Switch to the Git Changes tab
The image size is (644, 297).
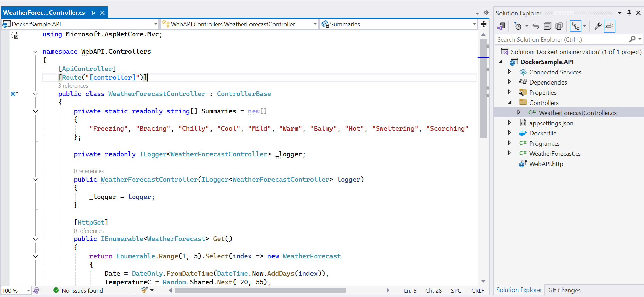coord(564,290)
